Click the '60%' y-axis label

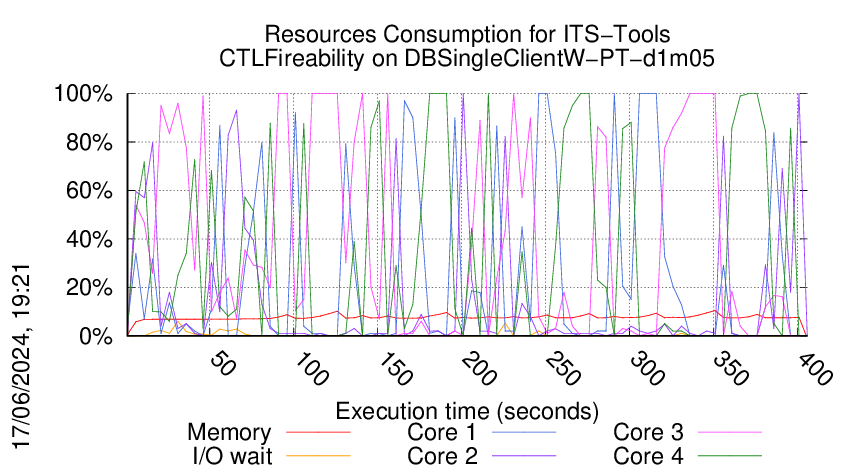(x=89, y=191)
